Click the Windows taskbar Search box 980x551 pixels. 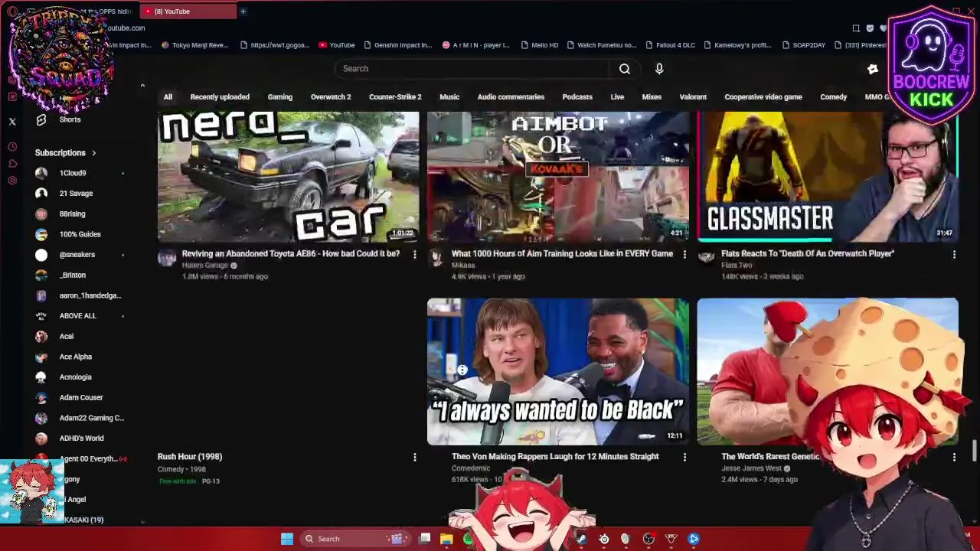354,539
